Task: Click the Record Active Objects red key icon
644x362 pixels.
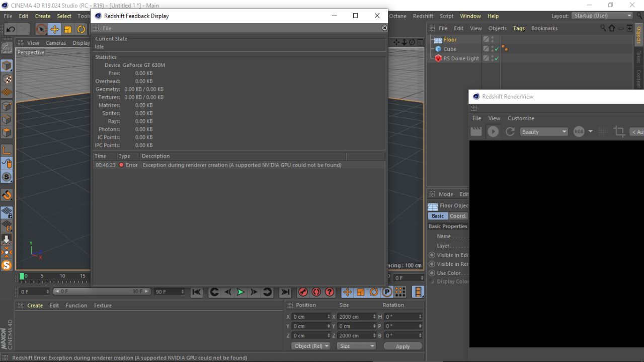Action: coord(303,292)
